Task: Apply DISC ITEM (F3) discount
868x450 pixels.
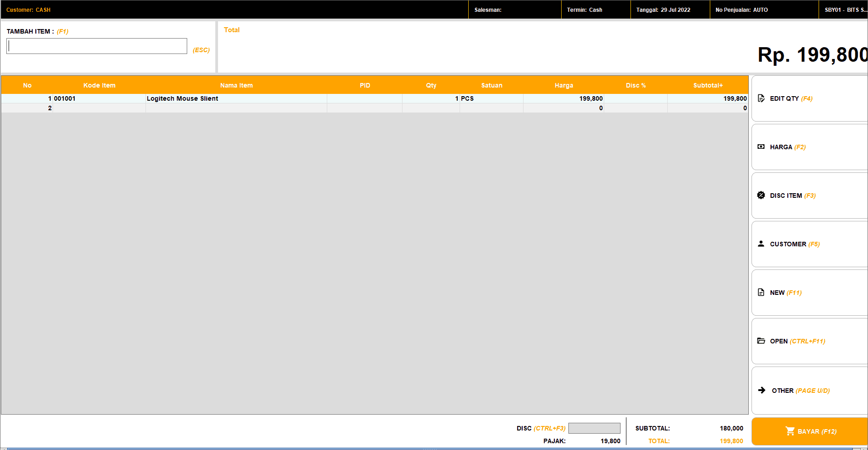Action: click(810, 196)
